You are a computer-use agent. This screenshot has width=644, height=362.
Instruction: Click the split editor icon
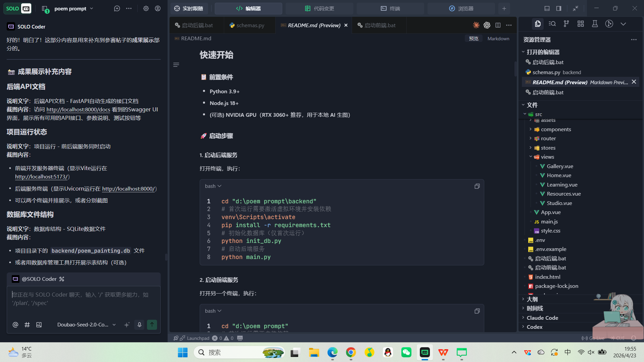tap(498, 25)
